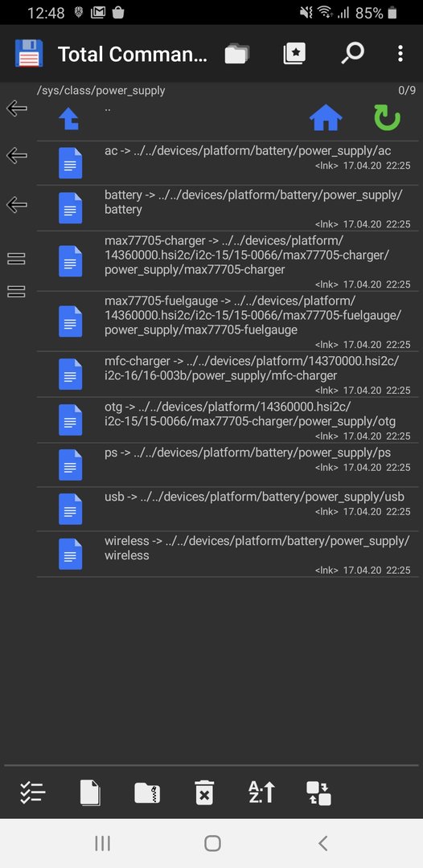
Task: Tap the copy/move files icon
Action: (x=90, y=792)
